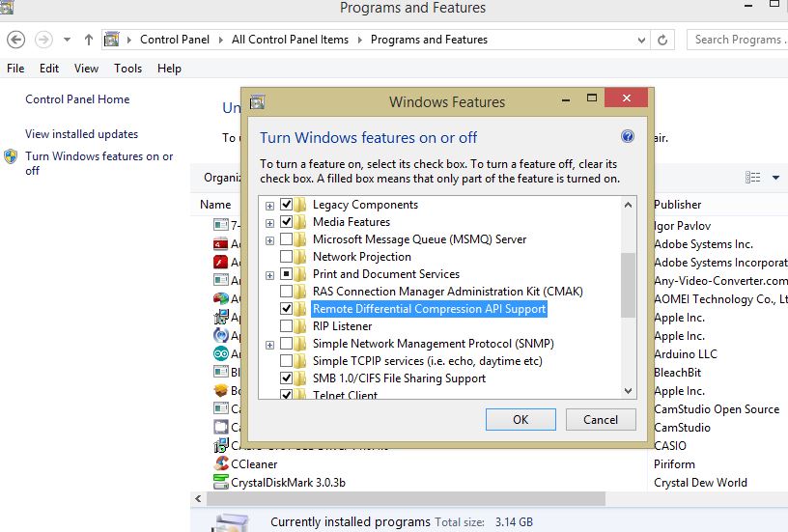The image size is (788, 532).
Task: Expand Media Features tree node
Action: 269,223
